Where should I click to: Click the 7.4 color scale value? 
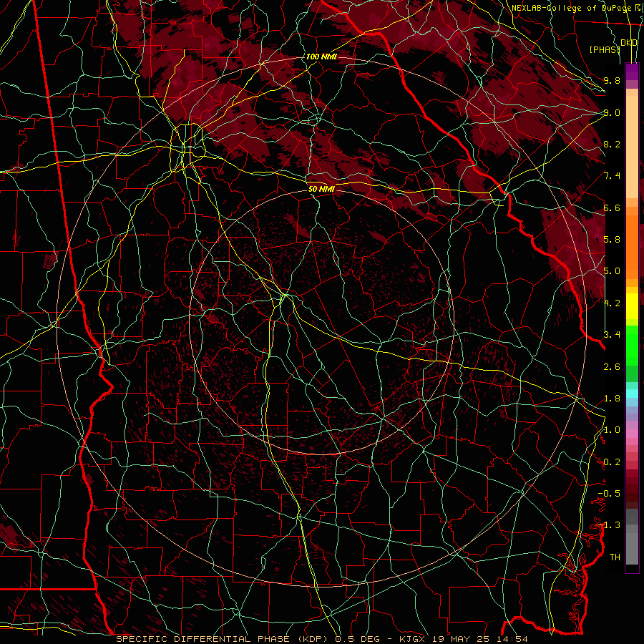[x=612, y=176]
